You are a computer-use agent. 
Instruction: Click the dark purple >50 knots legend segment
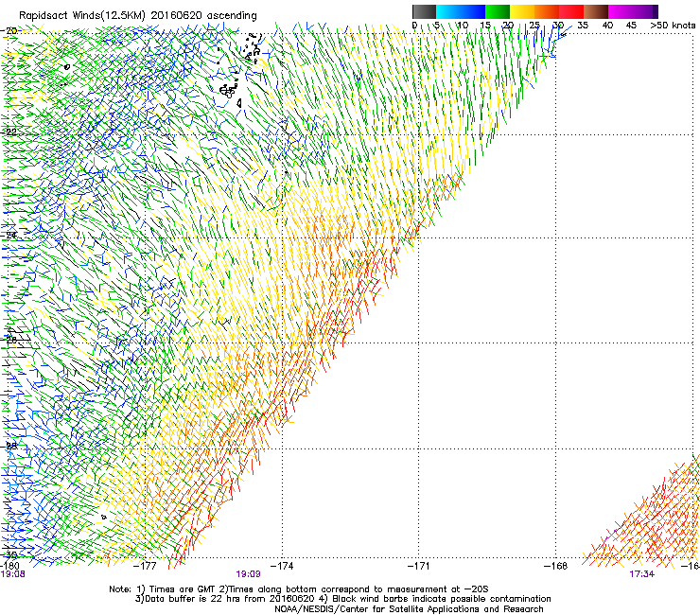pos(656,11)
